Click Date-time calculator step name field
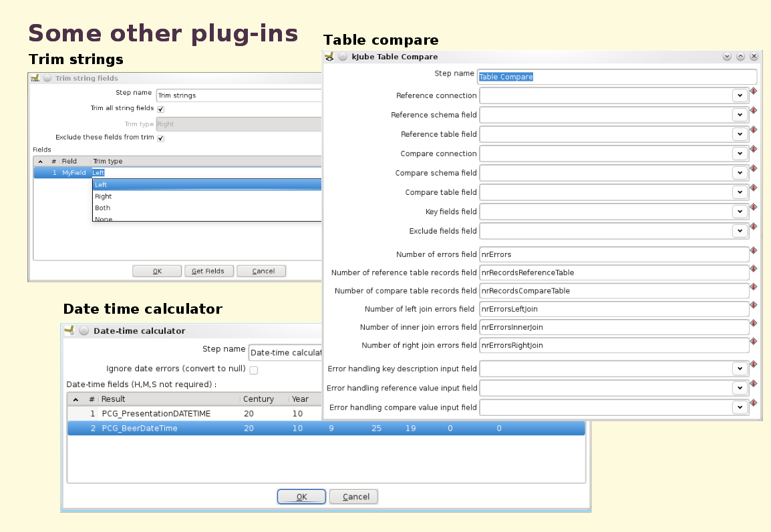 click(x=285, y=352)
